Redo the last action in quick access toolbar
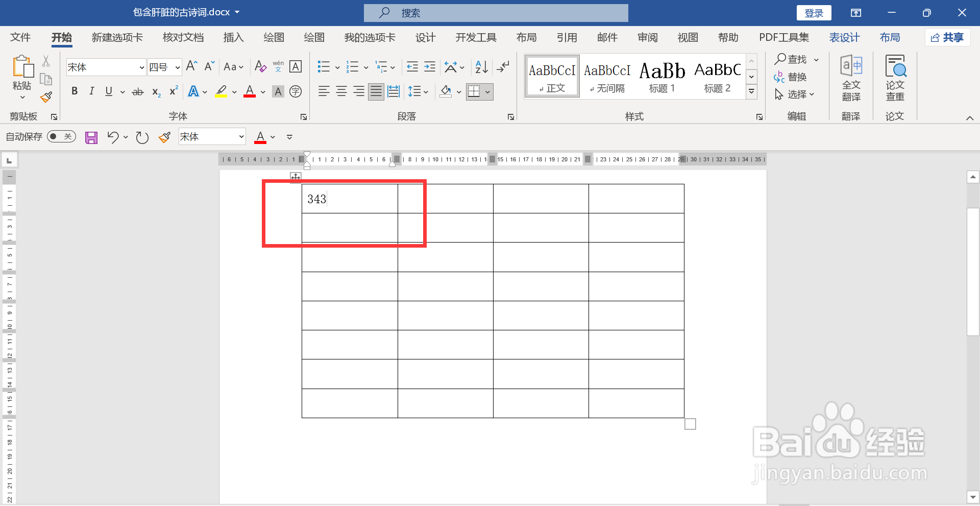This screenshot has width=980, height=506. point(142,137)
